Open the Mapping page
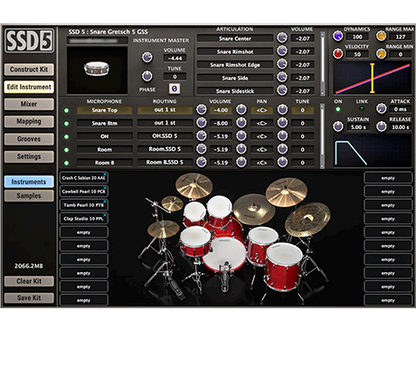 click(29, 121)
